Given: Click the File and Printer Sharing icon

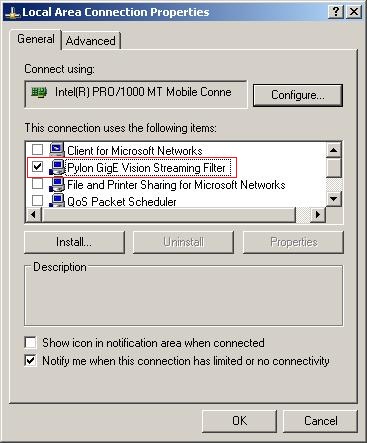Looking at the screenshot, I should point(57,184).
